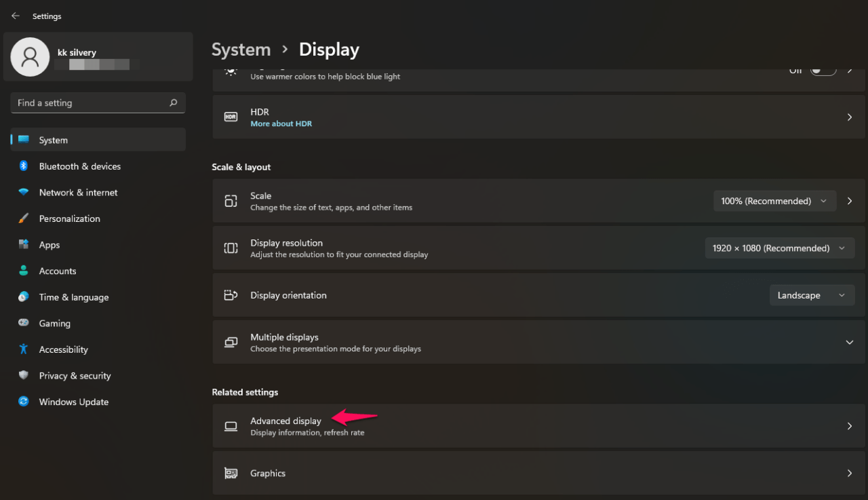
Task: Open the Graphics row's chevron
Action: point(850,473)
